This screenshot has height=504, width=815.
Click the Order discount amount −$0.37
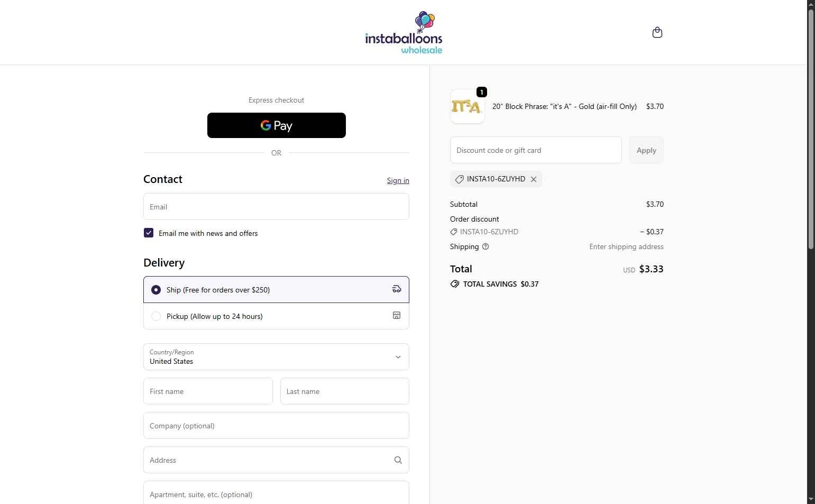pyautogui.click(x=652, y=232)
